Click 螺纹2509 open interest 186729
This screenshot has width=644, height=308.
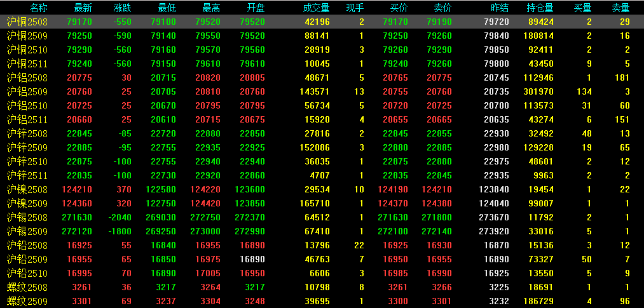coord(538,302)
